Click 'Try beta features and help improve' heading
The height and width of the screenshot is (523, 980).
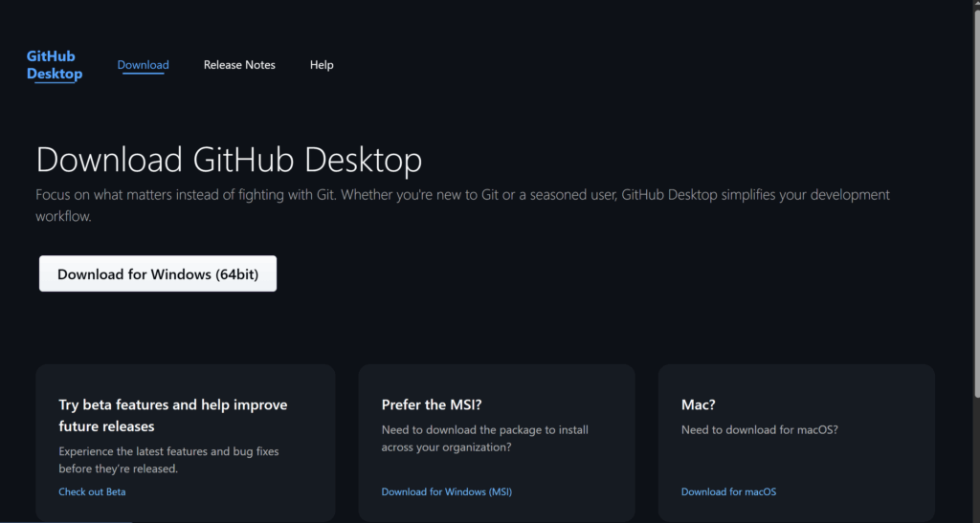tap(173, 416)
